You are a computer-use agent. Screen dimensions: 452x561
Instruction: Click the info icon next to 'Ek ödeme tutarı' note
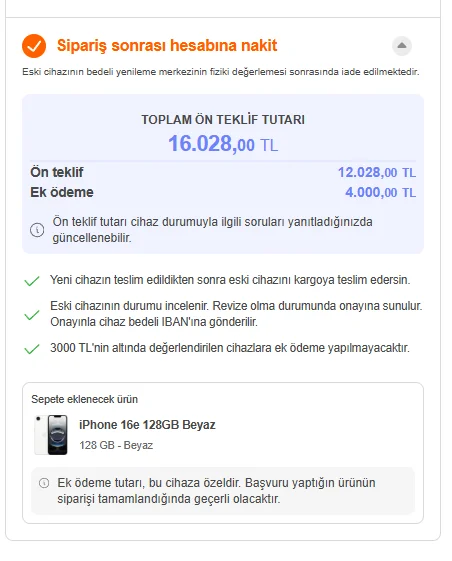[44, 483]
